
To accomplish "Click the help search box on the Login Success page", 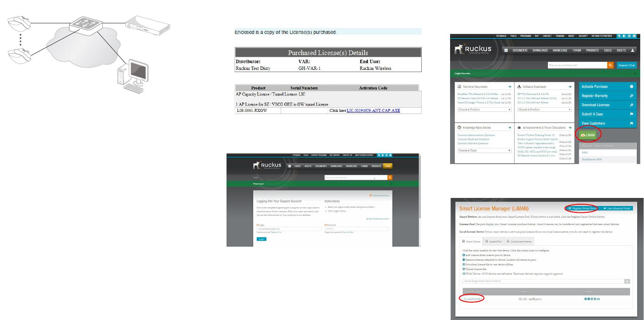I will click(x=577, y=65).
